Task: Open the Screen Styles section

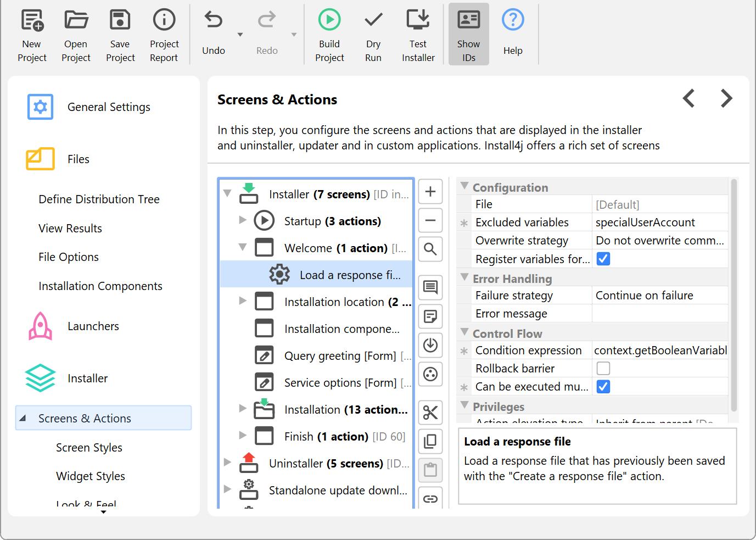Action: (89, 448)
